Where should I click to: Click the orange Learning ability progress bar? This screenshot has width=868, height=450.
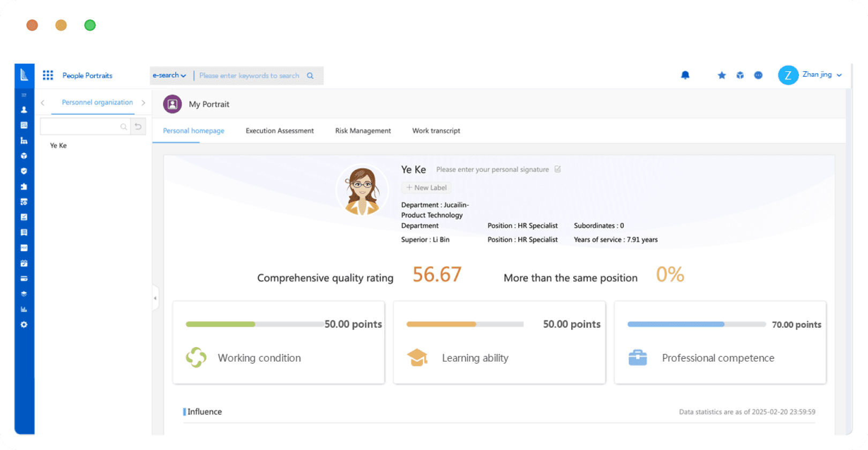tap(465, 324)
